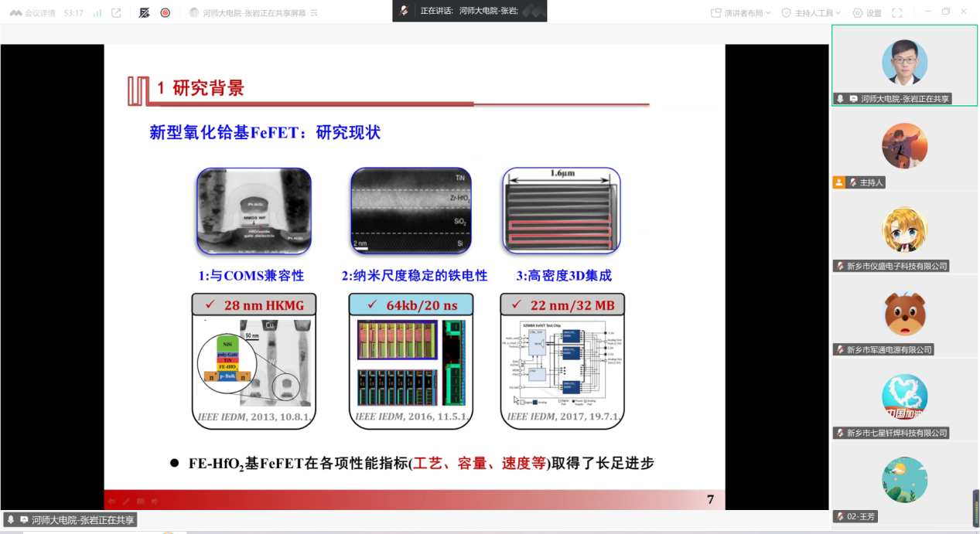
Task: Click the muted microphone icon in speaker banner
Action: click(x=404, y=11)
